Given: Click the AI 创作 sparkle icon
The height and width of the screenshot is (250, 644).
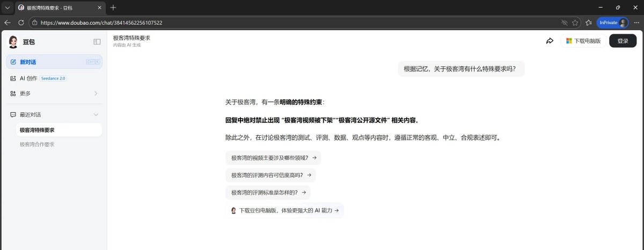Looking at the screenshot, I should click(13, 78).
